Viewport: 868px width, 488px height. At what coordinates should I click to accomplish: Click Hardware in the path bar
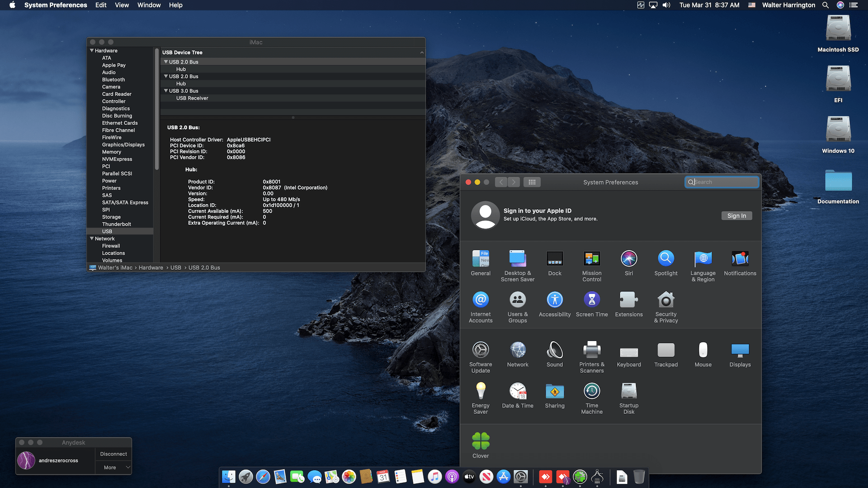[151, 267]
